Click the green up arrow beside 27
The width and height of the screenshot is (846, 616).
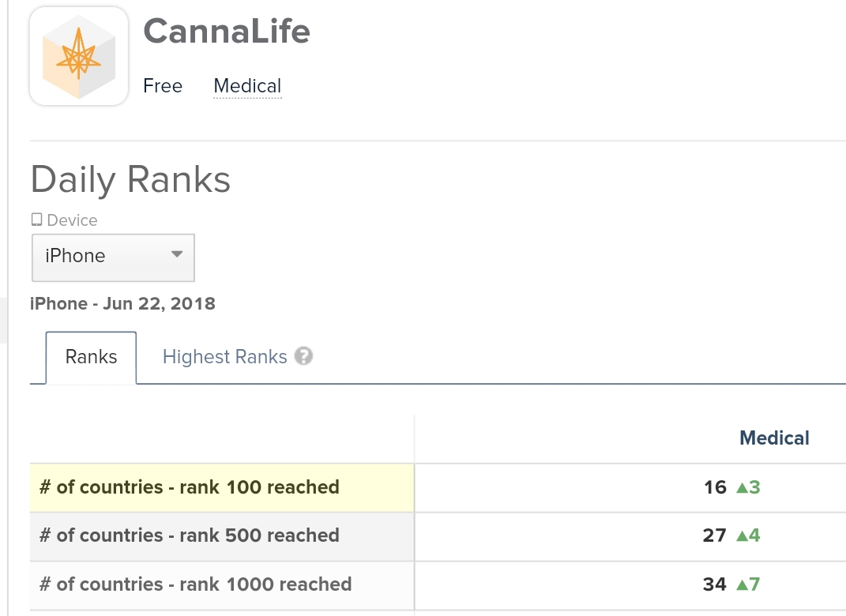tap(742, 536)
